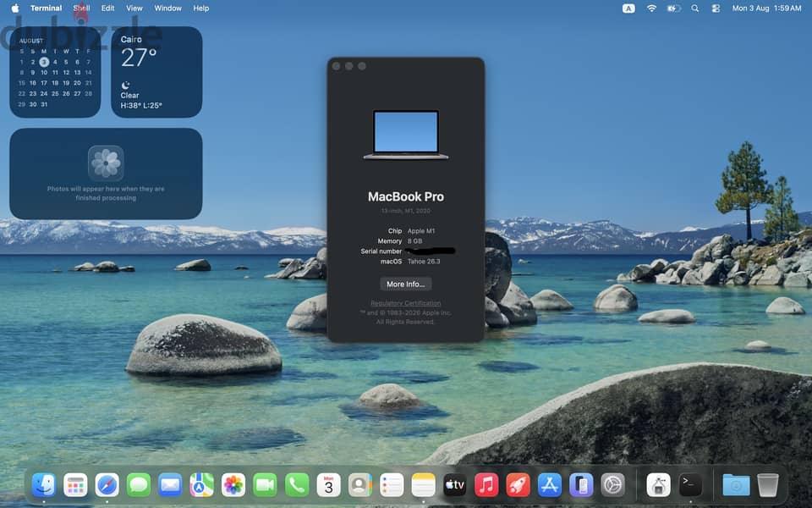Open the Terminal application menu
The height and width of the screenshot is (508, 812).
coord(46,8)
